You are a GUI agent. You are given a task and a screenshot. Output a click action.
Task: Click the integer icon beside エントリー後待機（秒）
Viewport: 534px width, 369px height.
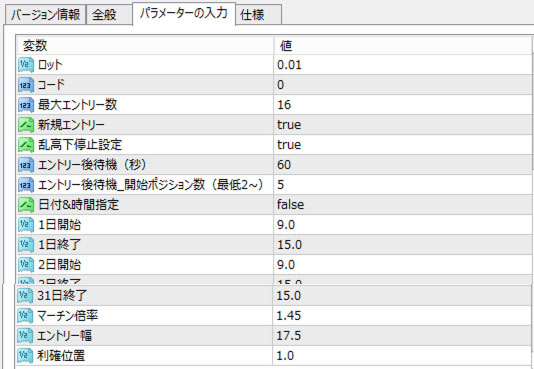point(26,165)
